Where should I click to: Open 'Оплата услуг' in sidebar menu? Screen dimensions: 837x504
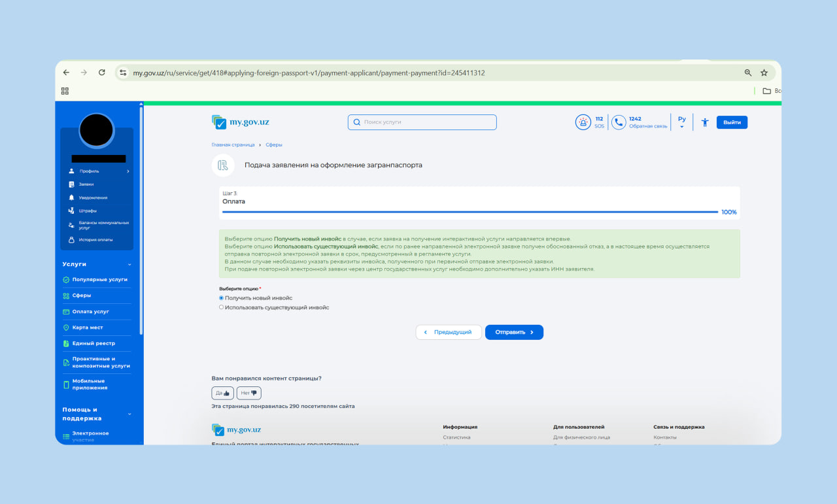point(90,311)
